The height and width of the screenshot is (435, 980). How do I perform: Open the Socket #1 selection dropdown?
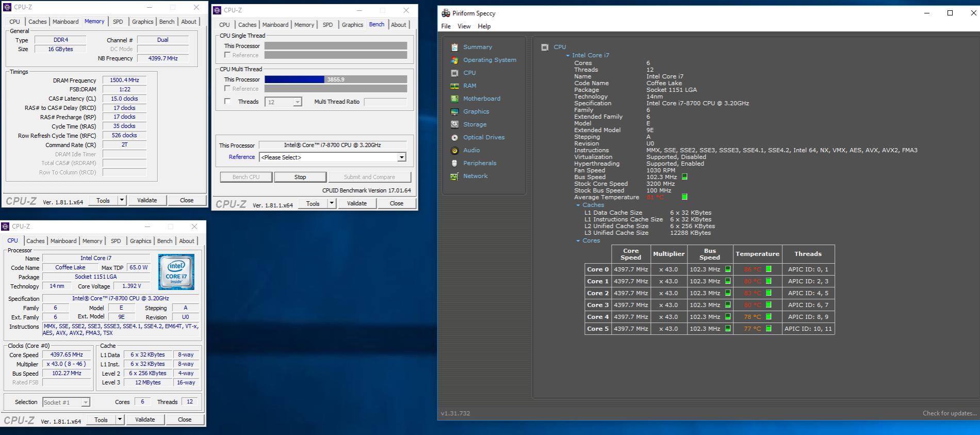66,402
